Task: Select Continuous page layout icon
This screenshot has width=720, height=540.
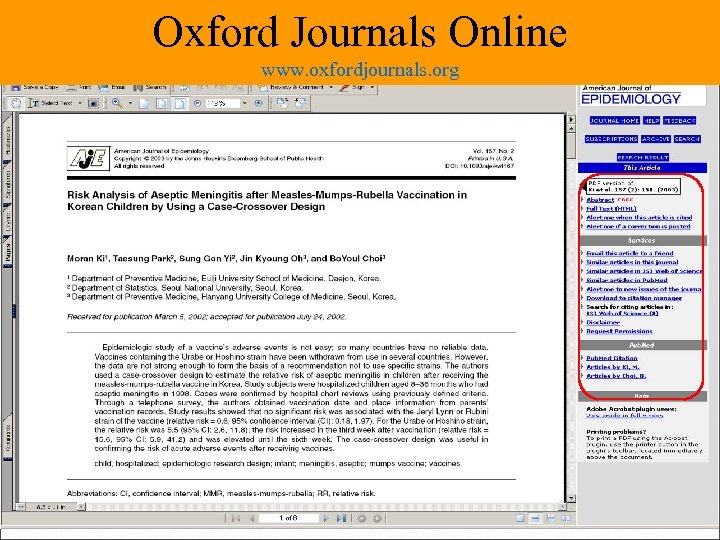Action: [535, 518]
